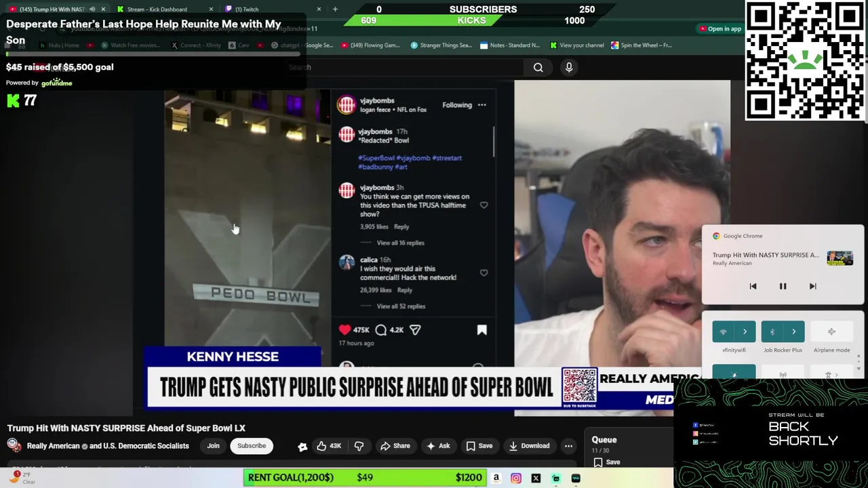
Task: Like the video with 43K likes
Action: click(x=329, y=446)
